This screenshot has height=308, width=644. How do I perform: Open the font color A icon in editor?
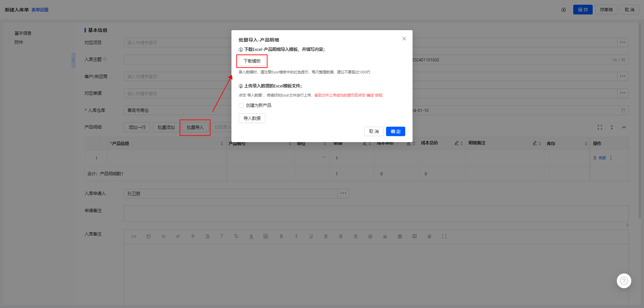251,236
